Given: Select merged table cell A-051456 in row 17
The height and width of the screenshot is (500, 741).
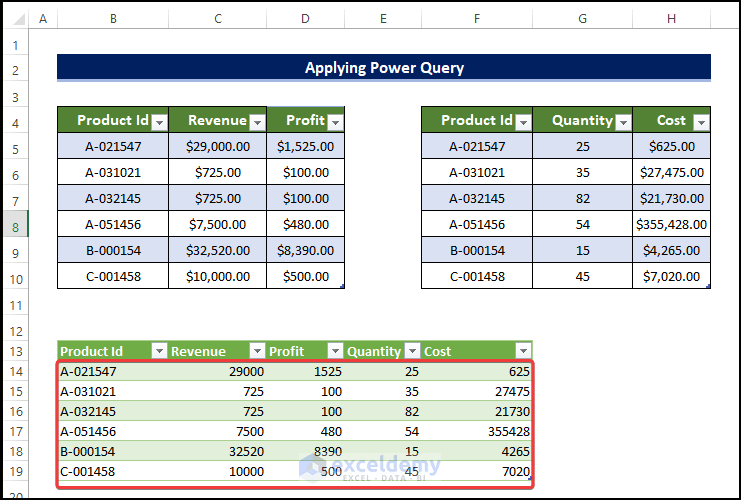Looking at the screenshot, I should [x=113, y=431].
